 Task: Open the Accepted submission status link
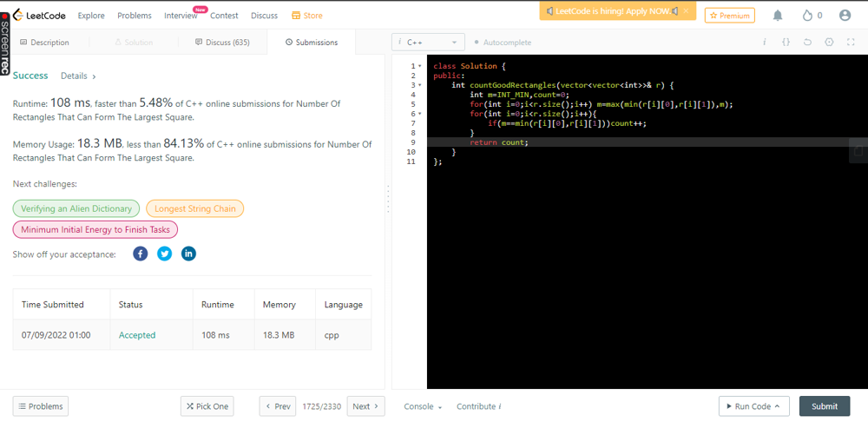point(137,335)
